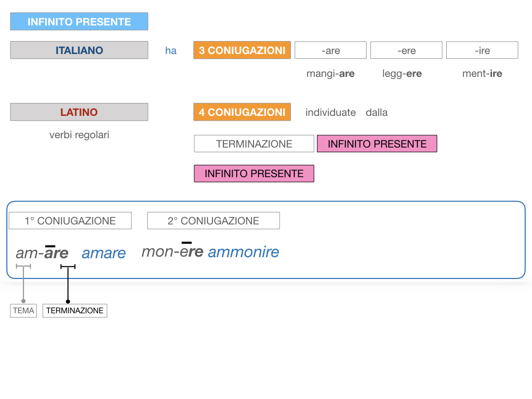Click the pink INFINITO PRESENTE box beside TERMINAZIONE
The image size is (532, 399).
point(377,143)
